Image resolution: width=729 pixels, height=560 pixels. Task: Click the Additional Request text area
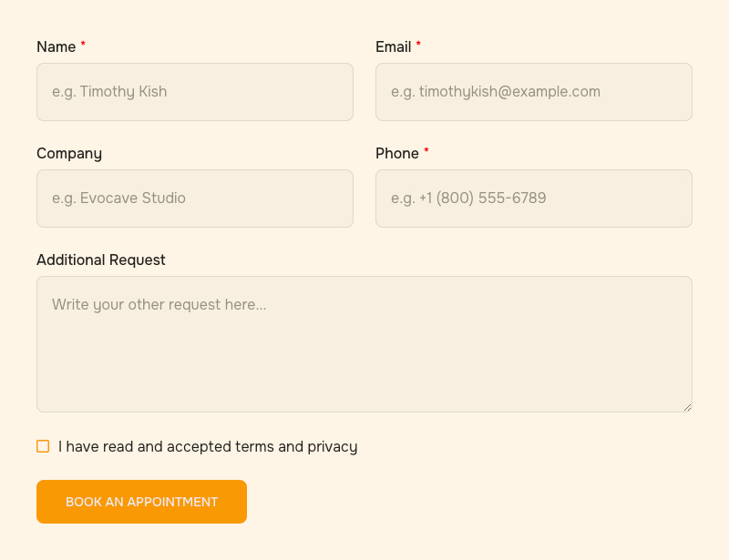point(364,343)
